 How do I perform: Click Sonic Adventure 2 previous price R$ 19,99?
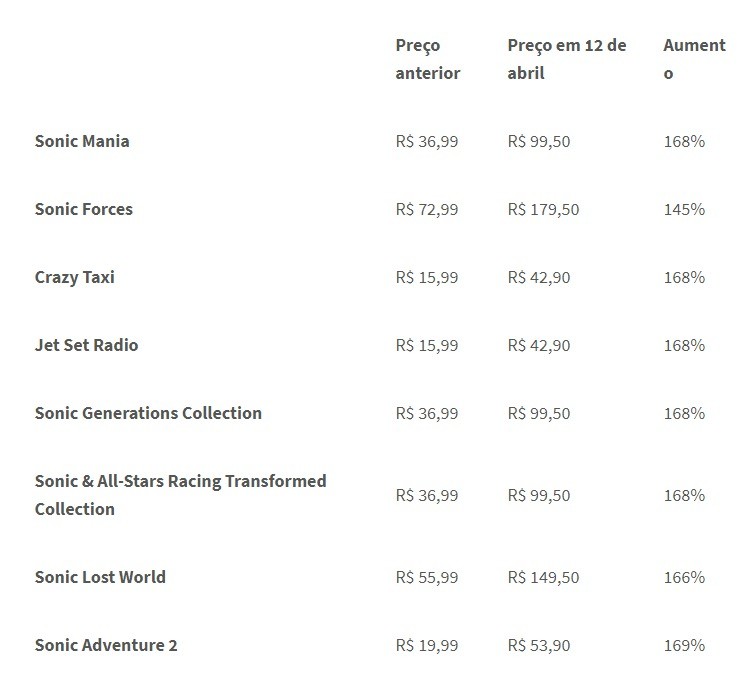tap(427, 645)
